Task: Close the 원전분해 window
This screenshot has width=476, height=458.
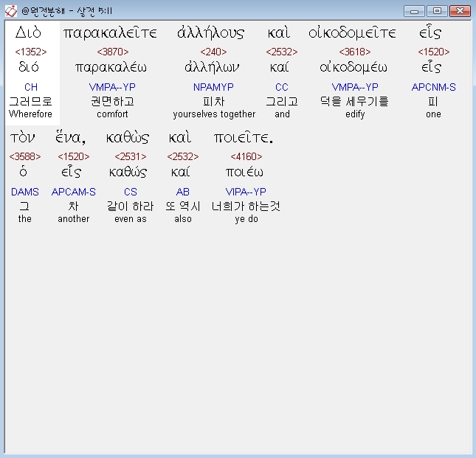Action: (x=460, y=11)
